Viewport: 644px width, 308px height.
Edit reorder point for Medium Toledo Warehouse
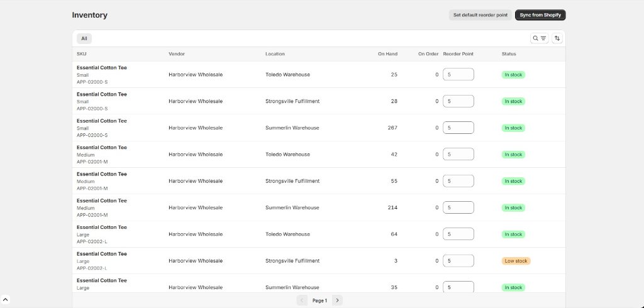click(x=458, y=155)
